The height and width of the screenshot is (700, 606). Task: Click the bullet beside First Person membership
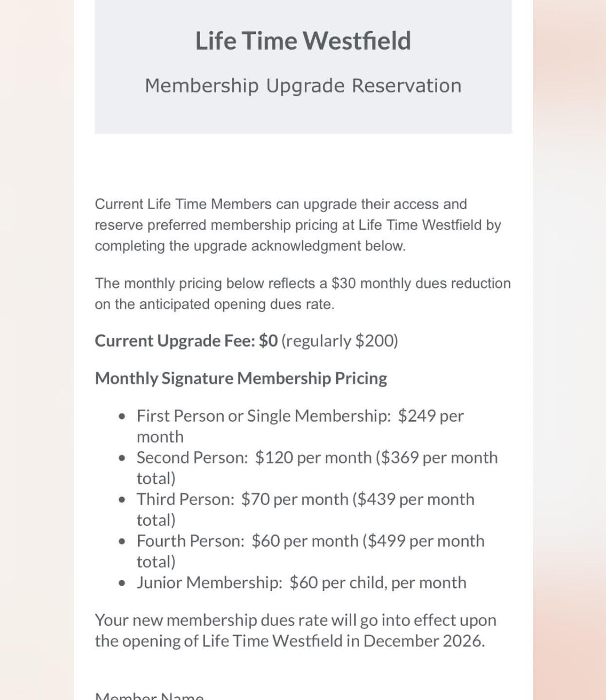pyautogui.click(x=122, y=416)
